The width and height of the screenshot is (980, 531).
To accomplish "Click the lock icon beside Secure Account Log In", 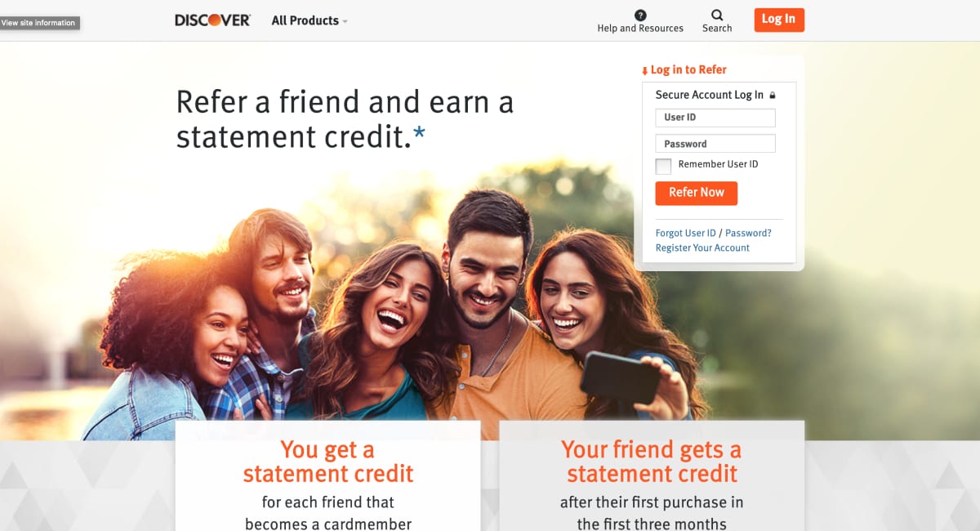I will tap(773, 96).
